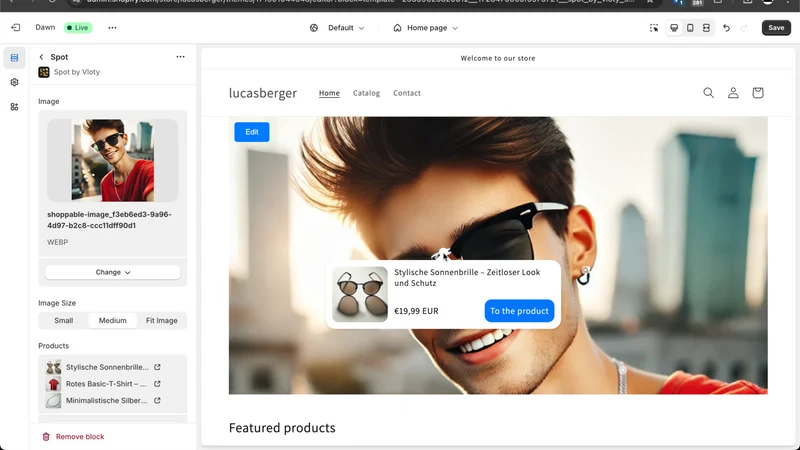This screenshot has height=450, width=800.
Task: Select Fit Image size
Action: click(162, 320)
